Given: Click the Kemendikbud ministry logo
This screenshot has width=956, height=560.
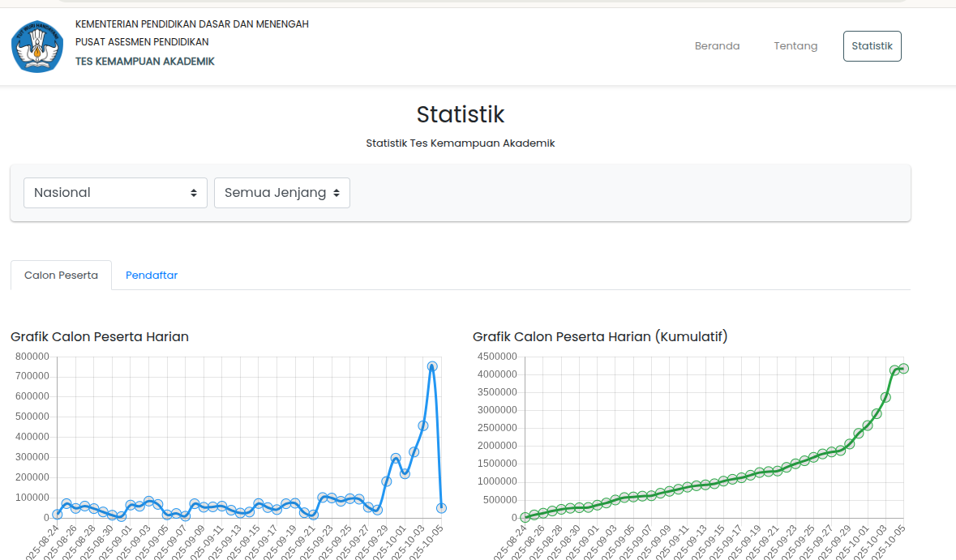Looking at the screenshot, I should [x=37, y=46].
